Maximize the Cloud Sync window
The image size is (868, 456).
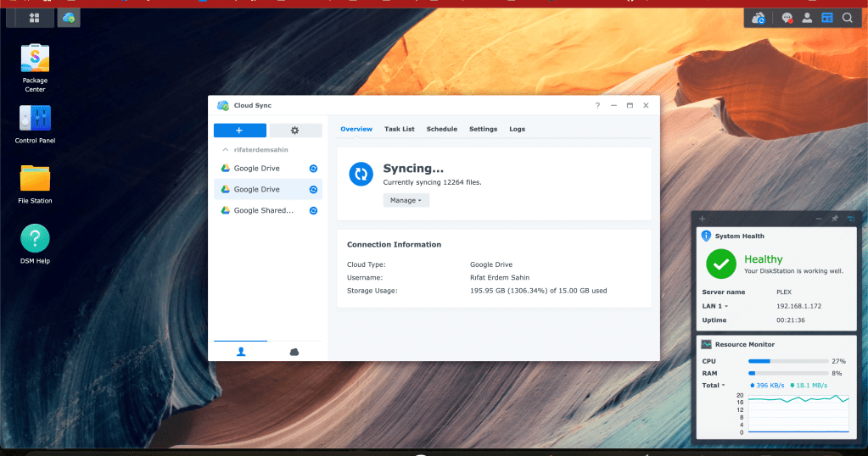click(x=630, y=105)
